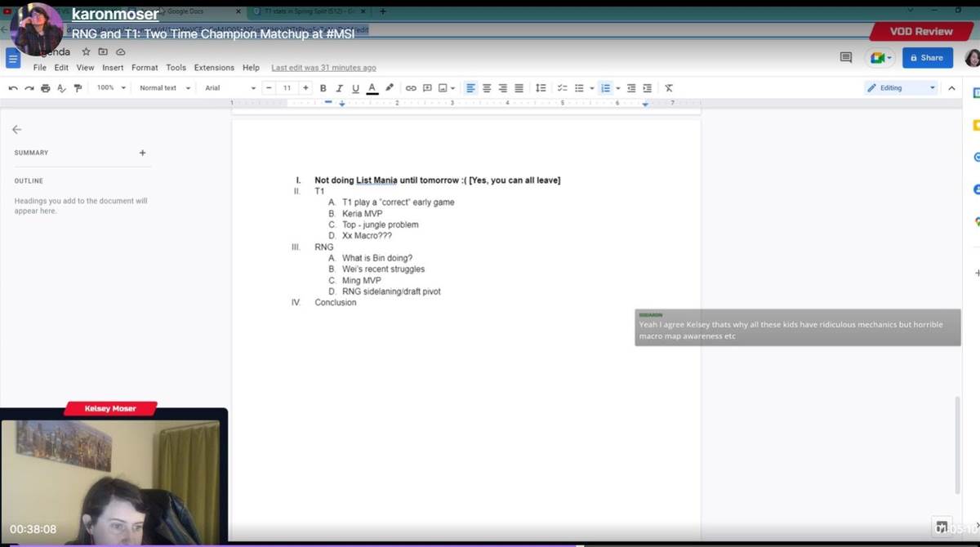Image resolution: width=980 pixels, height=547 pixels.
Task: Pick text color with underlined A
Action: click(372, 88)
